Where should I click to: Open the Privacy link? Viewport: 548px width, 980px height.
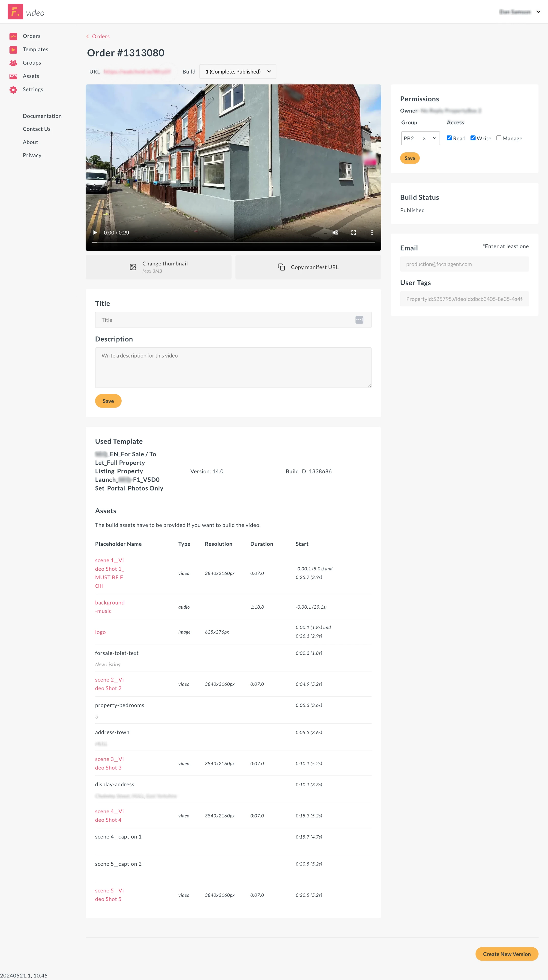[32, 155]
